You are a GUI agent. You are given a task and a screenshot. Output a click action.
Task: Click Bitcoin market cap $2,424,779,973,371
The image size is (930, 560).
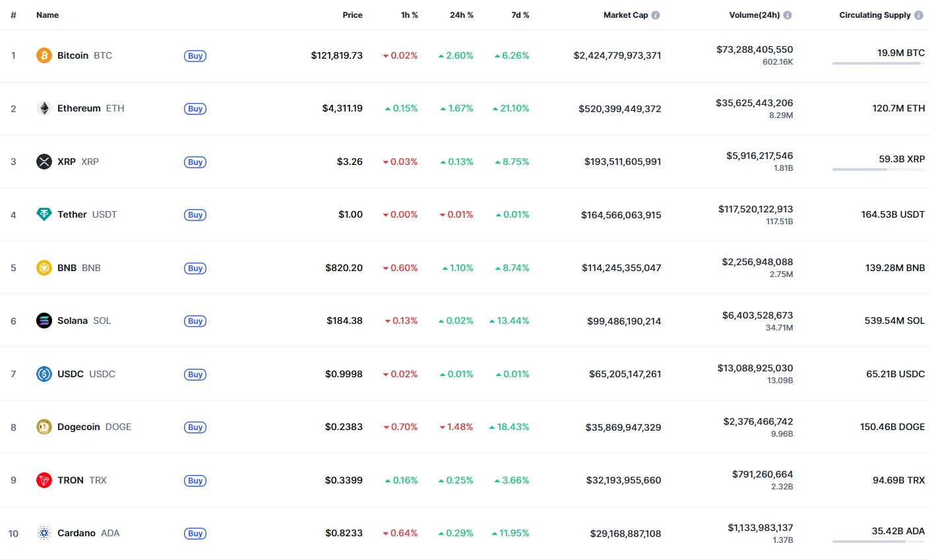coord(617,55)
